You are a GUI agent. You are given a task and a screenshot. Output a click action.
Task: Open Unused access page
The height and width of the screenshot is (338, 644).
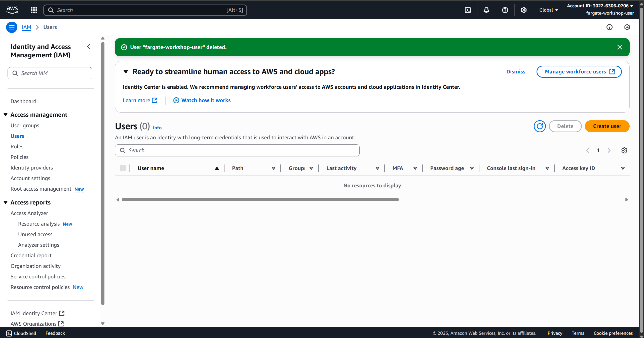(x=35, y=234)
